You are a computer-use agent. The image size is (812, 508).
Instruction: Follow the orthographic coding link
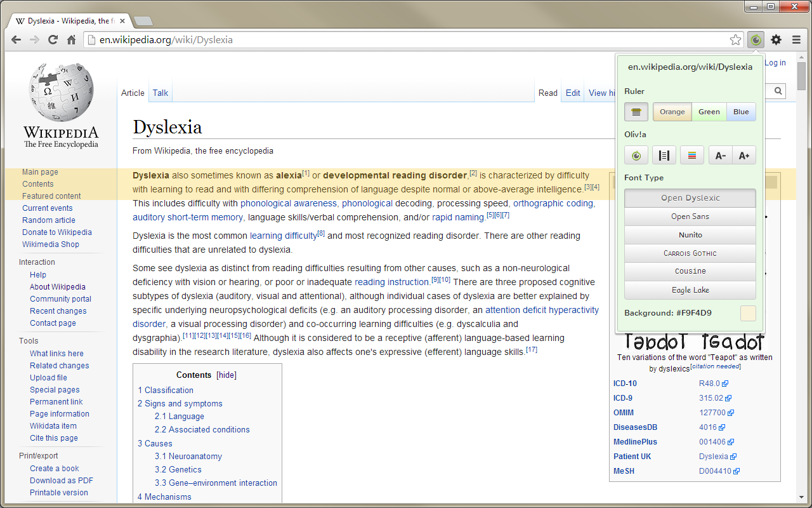click(553, 204)
